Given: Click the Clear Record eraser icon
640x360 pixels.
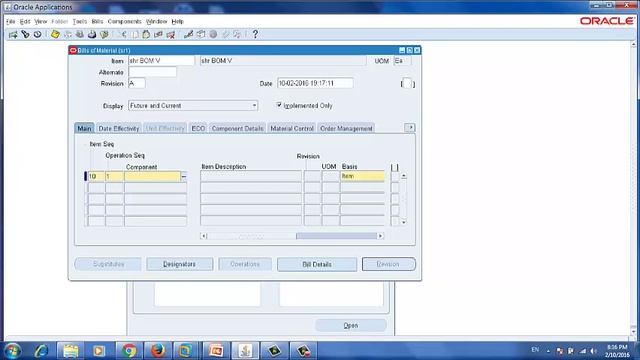Looking at the screenshot, I should coord(158,34).
